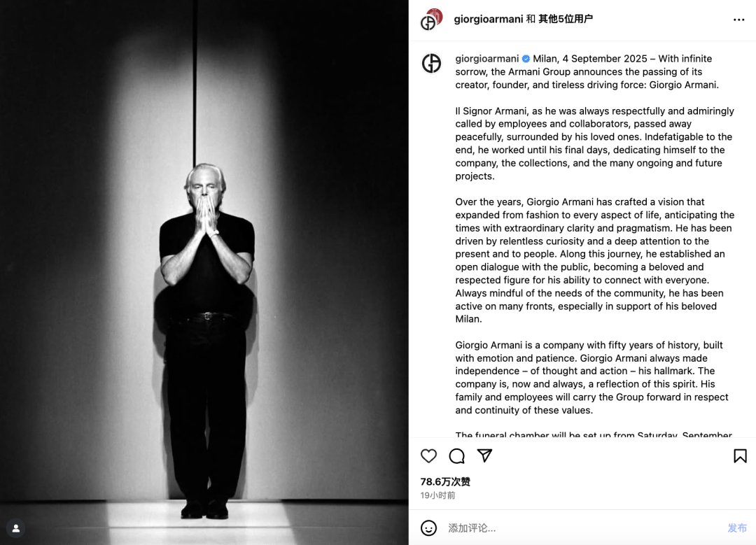Click the caption paragraph about Il Signor Armani
The height and width of the screenshot is (545, 756).
pos(594,143)
